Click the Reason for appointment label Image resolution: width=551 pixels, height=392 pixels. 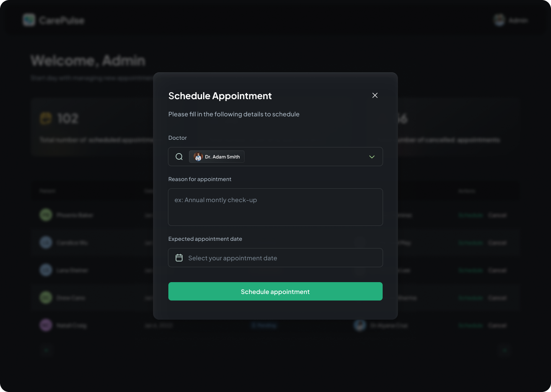click(200, 179)
